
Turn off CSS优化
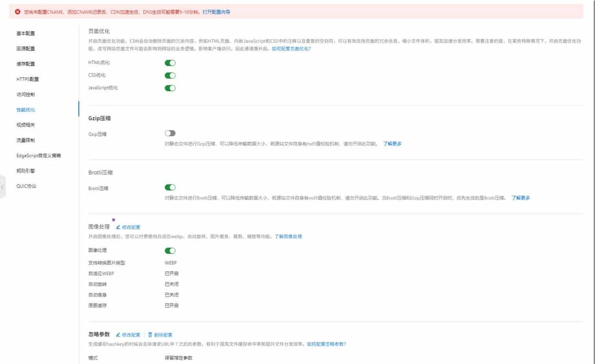click(x=170, y=75)
